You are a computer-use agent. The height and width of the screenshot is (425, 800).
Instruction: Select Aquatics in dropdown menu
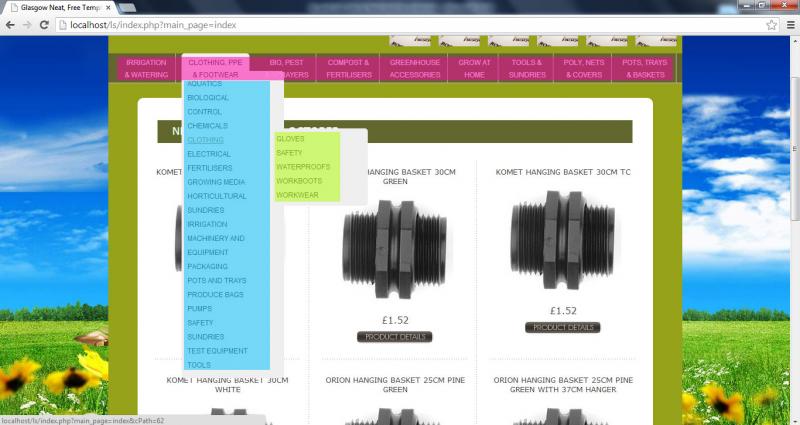(205, 84)
